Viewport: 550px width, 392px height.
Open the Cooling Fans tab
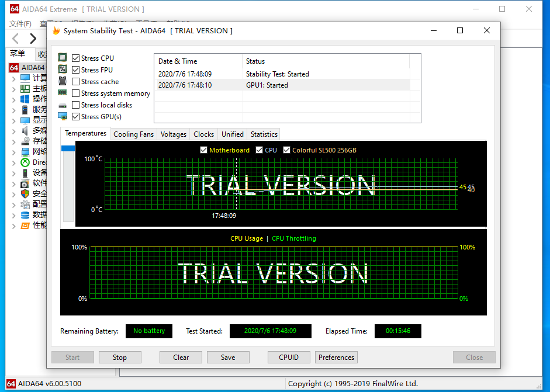coord(134,134)
